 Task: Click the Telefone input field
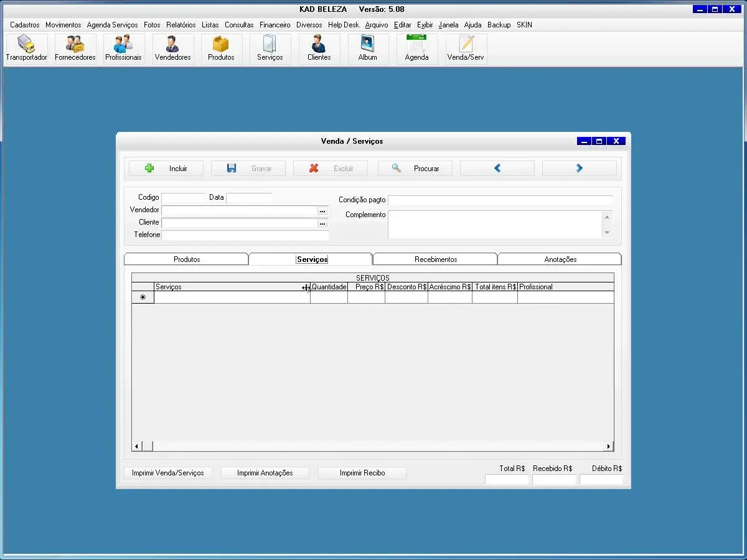pos(245,235)
